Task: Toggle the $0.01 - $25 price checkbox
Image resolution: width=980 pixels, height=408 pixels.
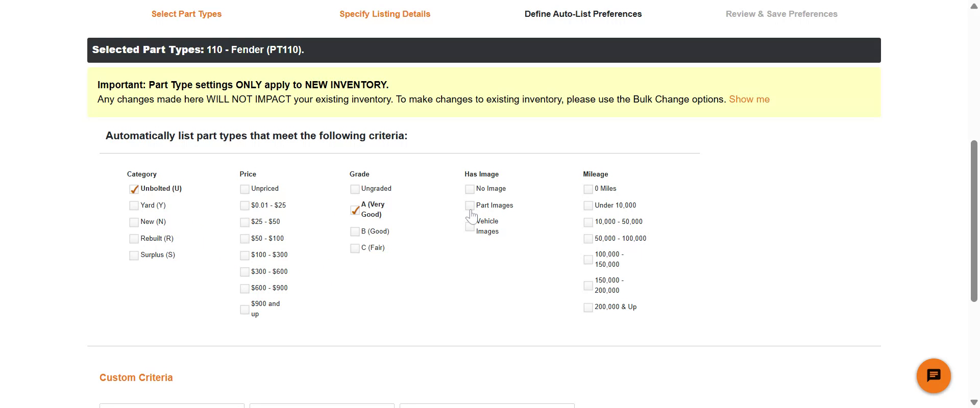Action: pos(244,206)
